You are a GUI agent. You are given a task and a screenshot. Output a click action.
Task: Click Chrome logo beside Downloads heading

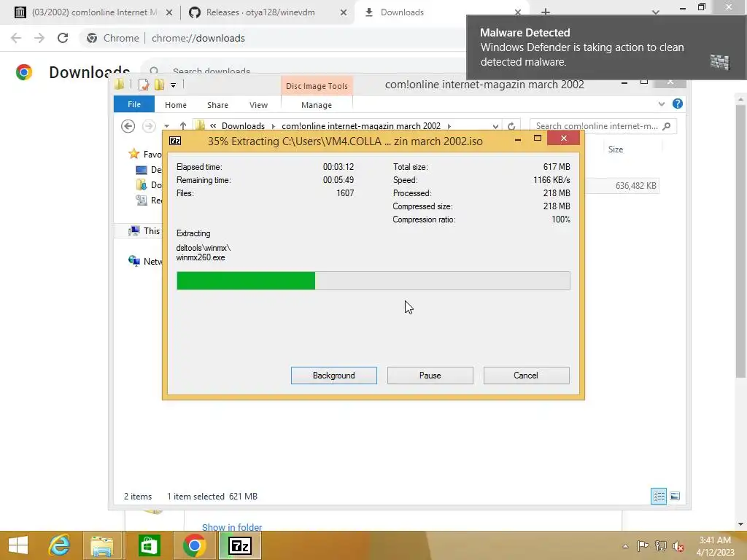(x=24, y=72)
